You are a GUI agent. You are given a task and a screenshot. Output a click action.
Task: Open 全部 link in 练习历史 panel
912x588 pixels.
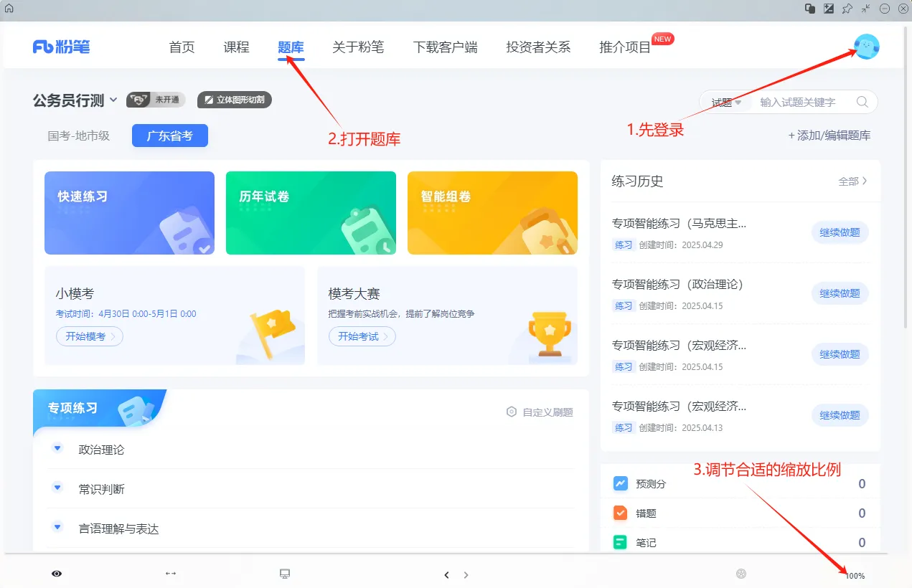854,181
